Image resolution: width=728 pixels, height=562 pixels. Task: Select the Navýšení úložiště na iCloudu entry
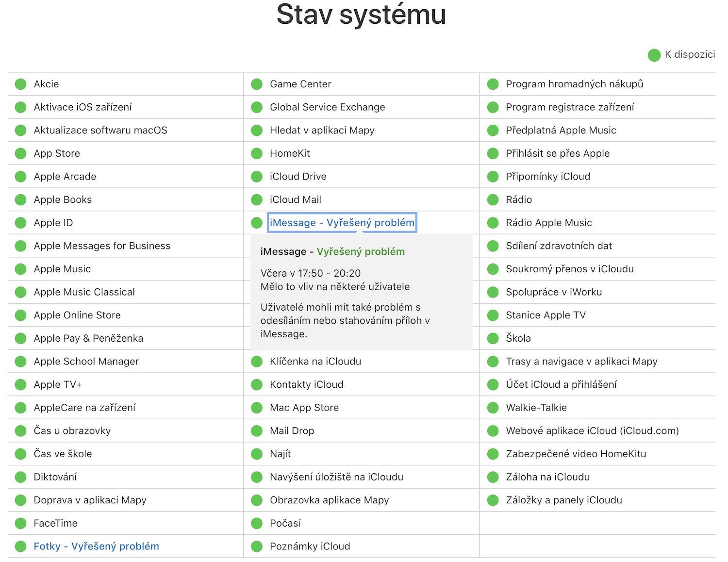336,477
